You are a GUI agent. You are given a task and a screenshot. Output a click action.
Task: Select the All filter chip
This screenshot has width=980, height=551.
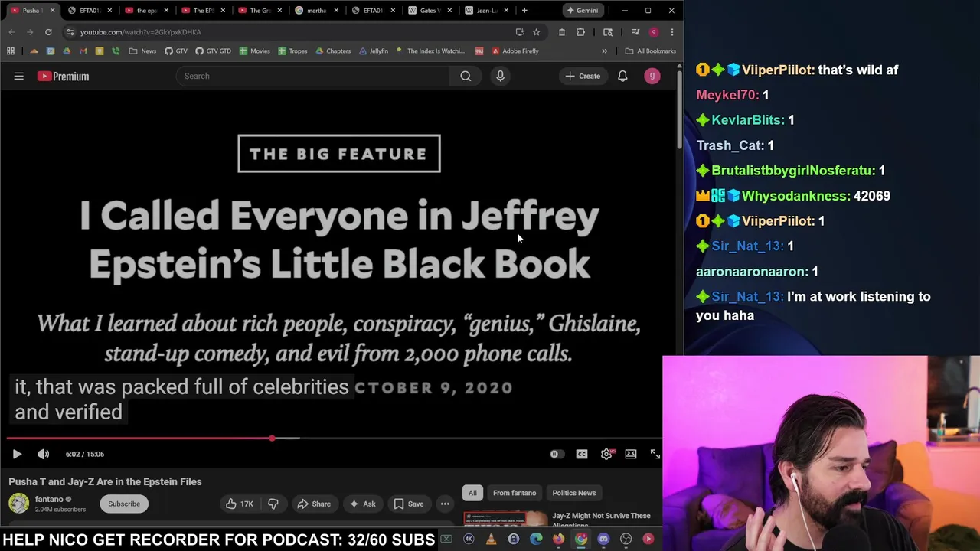(x=472, y=493)
